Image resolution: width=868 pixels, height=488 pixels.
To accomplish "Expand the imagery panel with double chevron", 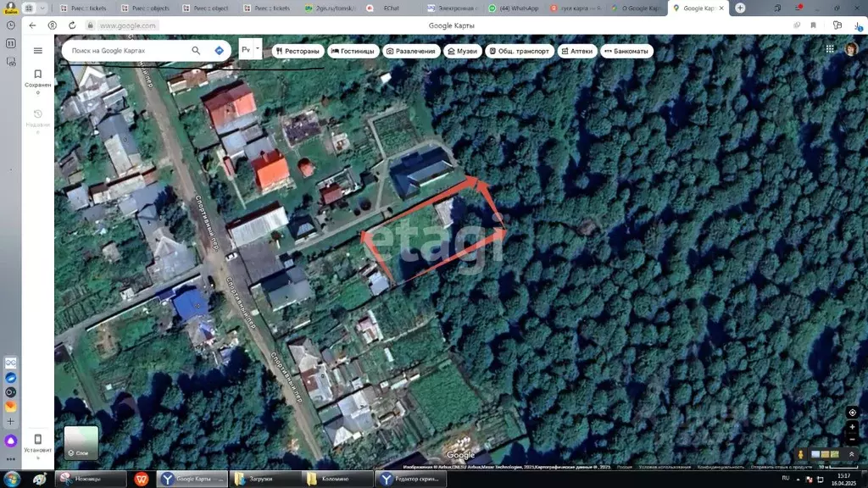I will (852, 454).
